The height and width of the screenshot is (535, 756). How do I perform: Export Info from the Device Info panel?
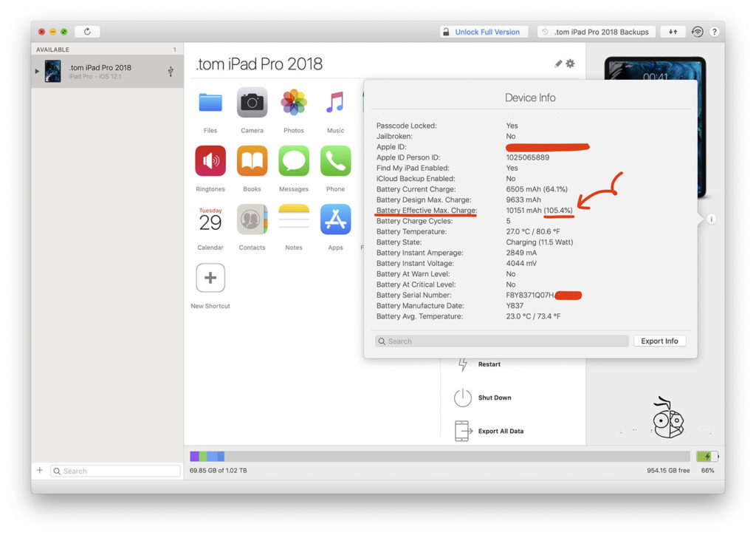[x=659, y=341]
